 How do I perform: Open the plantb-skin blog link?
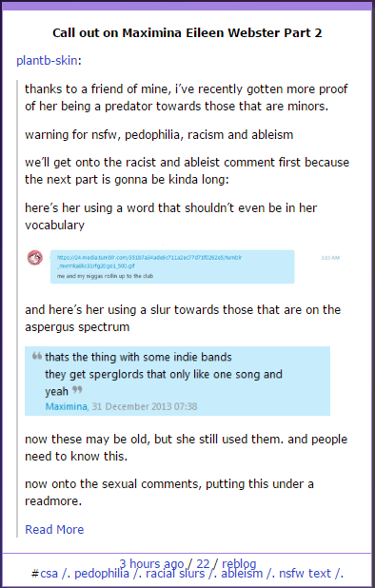(x=47, y=60)
